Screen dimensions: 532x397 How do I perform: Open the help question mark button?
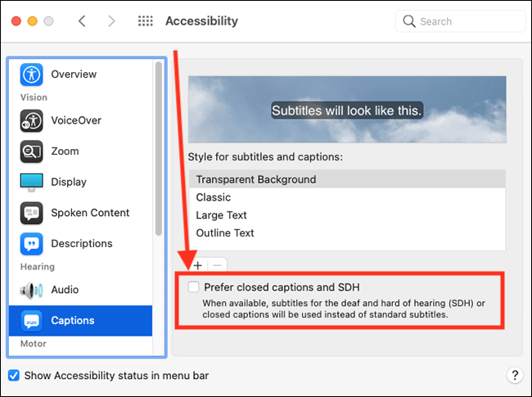click(515, 375)
